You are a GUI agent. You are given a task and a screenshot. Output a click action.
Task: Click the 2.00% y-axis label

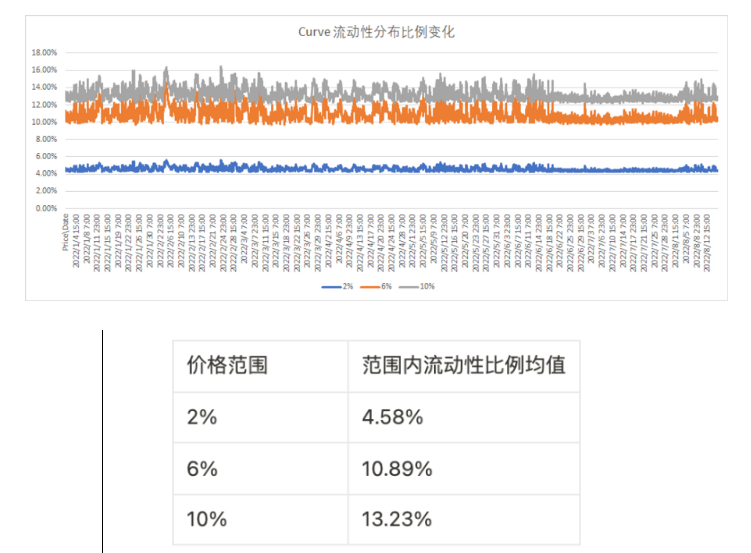(46, 191)
